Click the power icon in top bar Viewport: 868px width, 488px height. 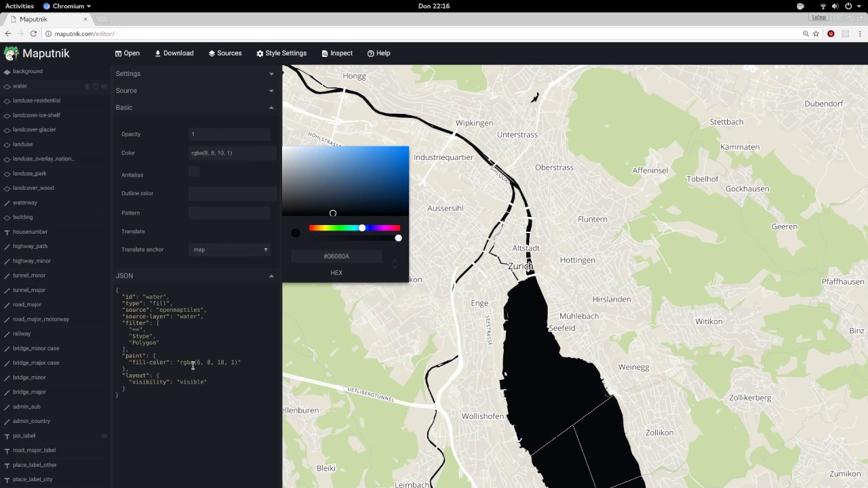point(848,6)
